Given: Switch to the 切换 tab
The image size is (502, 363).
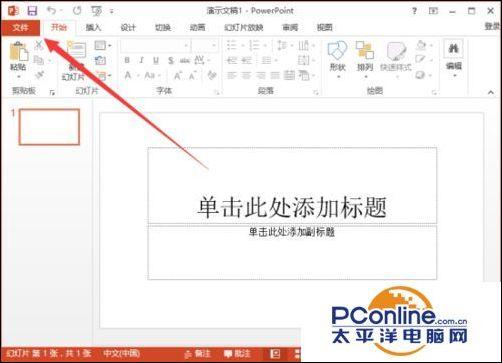Looking at the screenshot, I should point(163,27).
